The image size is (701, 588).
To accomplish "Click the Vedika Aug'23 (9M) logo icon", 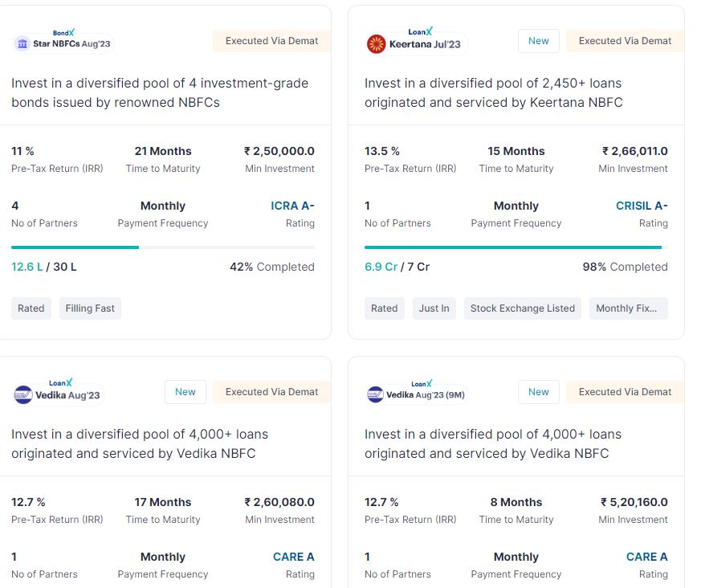I will (x=376, y=395).
